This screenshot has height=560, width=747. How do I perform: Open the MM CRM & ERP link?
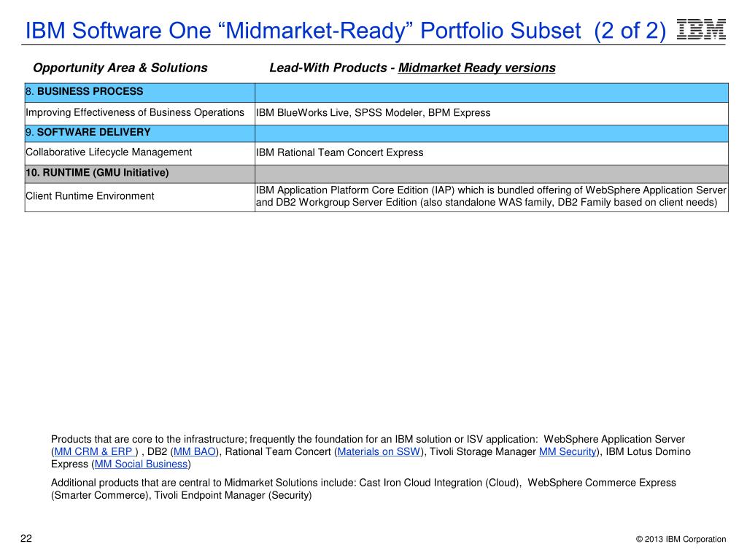[96, 451]
